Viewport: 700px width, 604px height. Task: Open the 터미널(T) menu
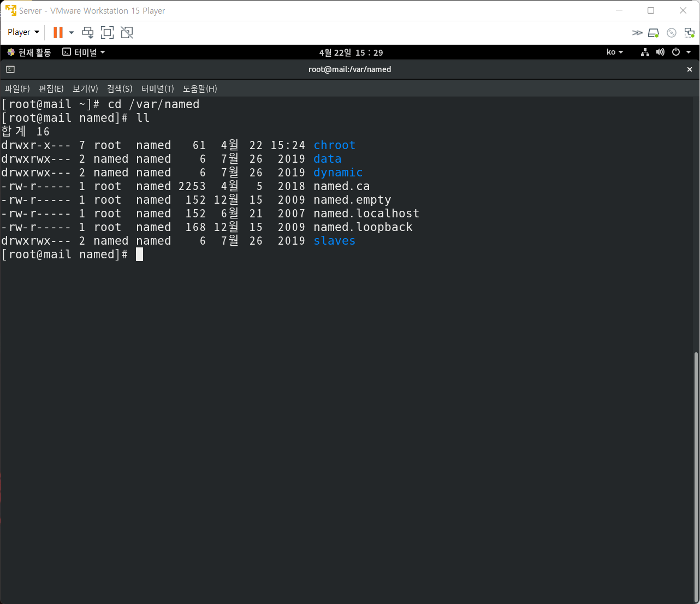pyautogui.click(x=158, y=88)
